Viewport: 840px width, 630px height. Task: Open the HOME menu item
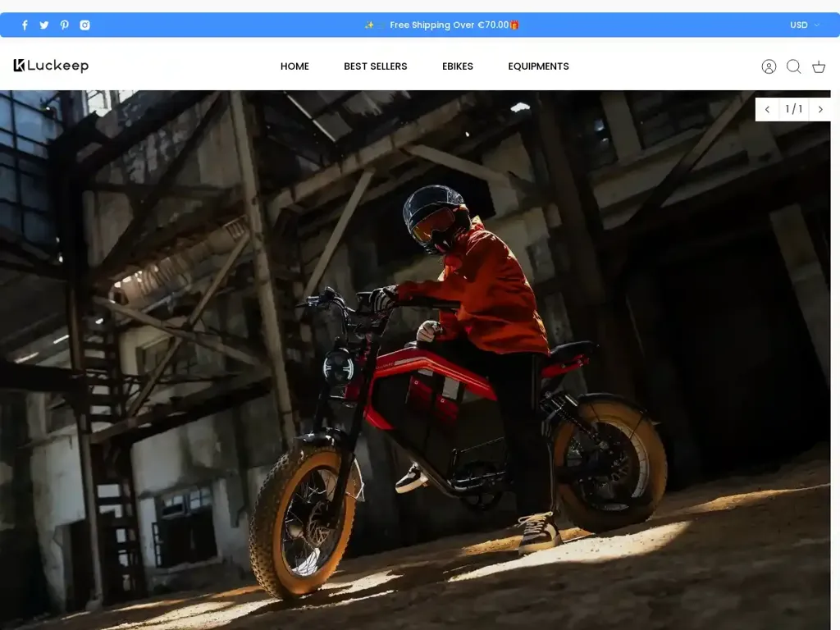(x=294, y=66)
